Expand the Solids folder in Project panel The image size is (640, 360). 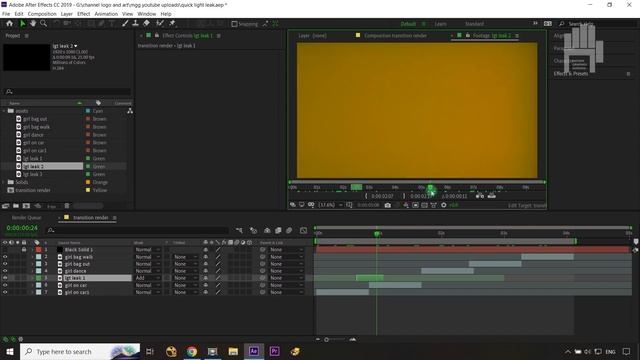4,182
